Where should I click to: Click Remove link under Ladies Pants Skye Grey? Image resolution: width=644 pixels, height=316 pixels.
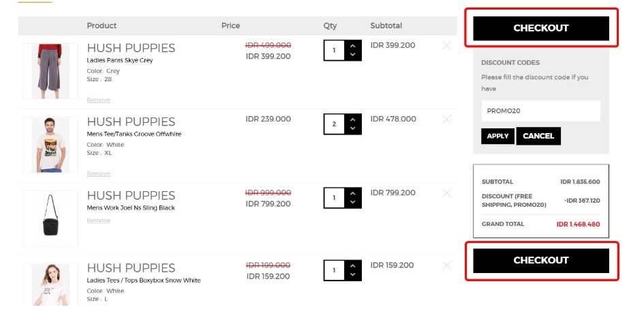[99, 100]
